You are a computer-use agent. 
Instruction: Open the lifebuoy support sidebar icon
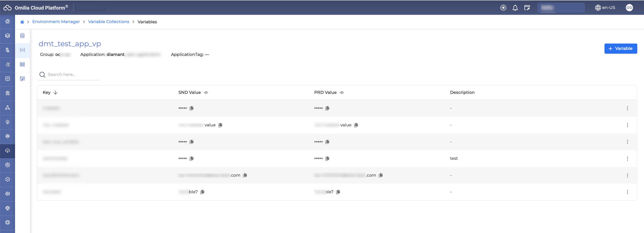7,222
